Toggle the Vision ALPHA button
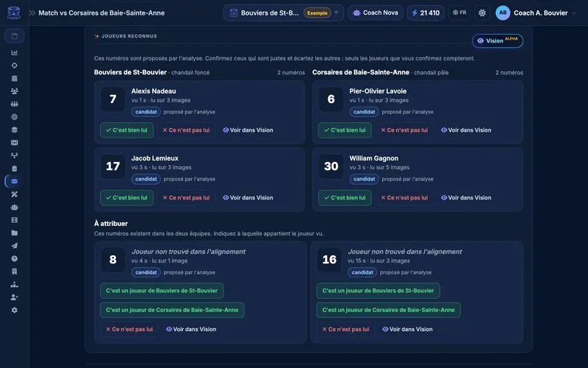Screen dimensions: 588x368 (x=498, y=40)
